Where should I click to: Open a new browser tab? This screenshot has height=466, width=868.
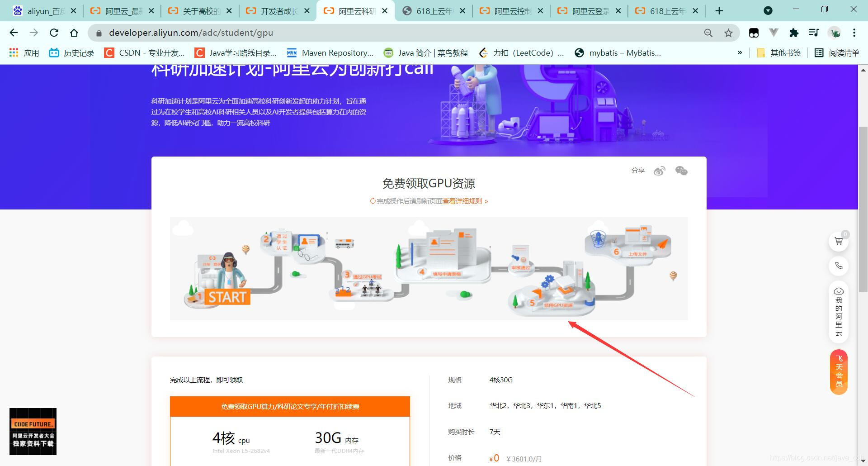tap(719, 11)
